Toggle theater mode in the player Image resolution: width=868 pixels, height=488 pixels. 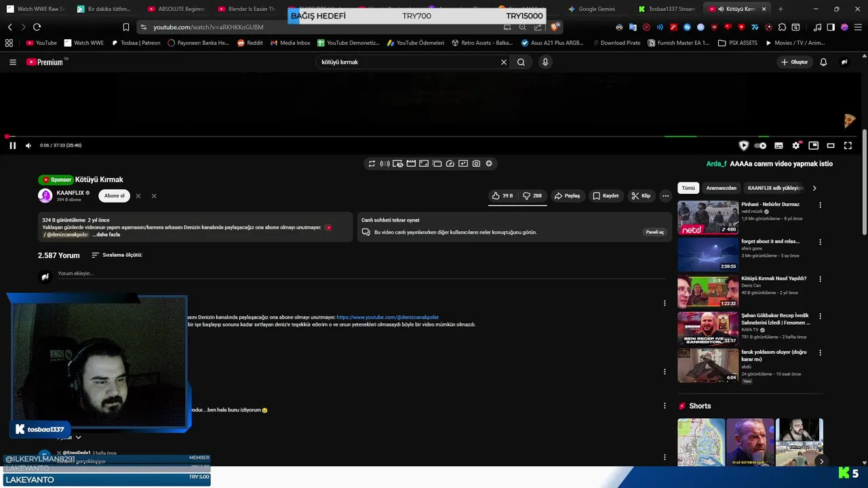[x=831, y=146]
